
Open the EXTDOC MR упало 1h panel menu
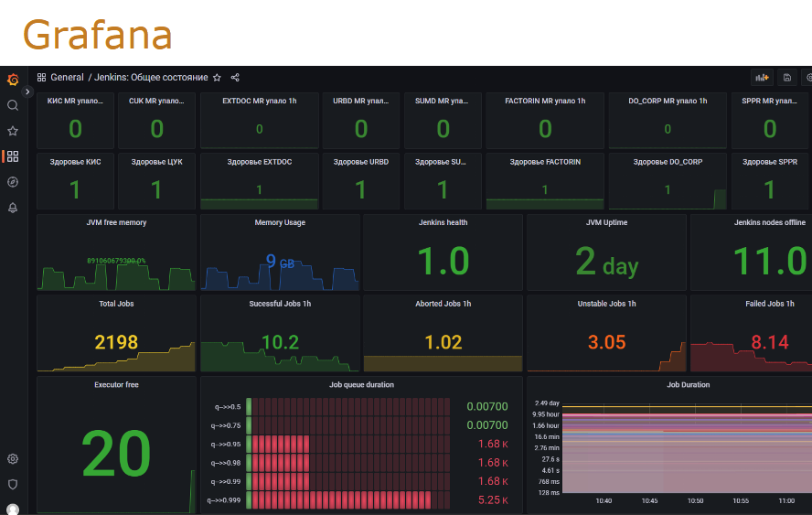[260, 101]
